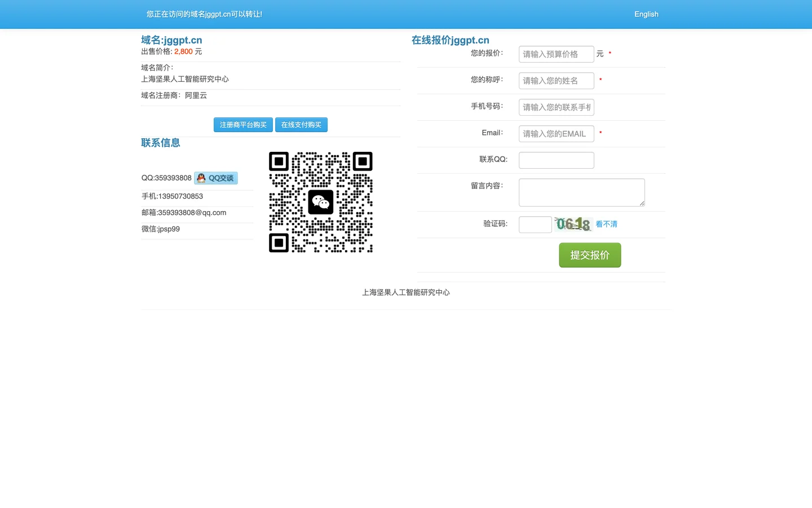The height and width of the screenshot is (508, 812).
Task: Click the email text 邮箱:359393808@qq.com
Action: pyautogui.click(x=184, y=213)
